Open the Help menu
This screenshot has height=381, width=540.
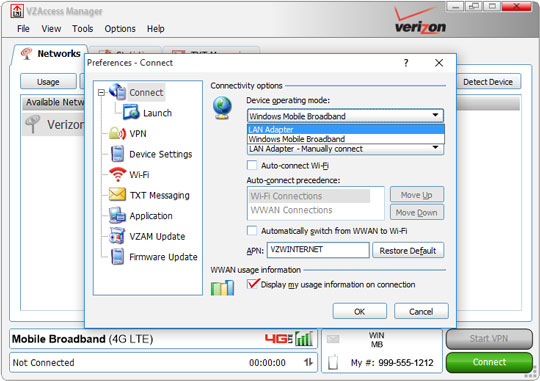(156, 29)
